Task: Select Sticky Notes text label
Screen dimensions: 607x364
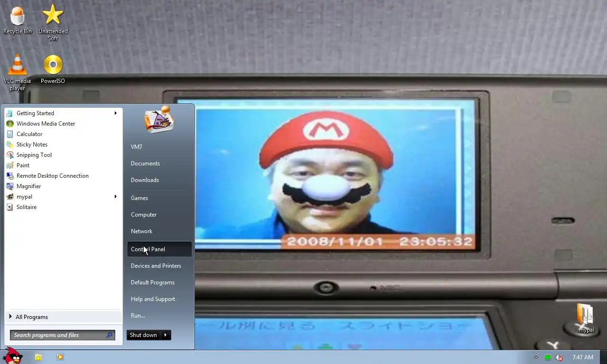Action: [x=32, y=145]
